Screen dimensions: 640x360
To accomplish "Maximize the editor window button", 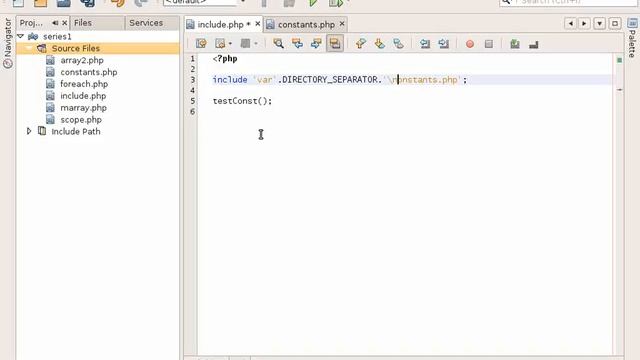I will pyautogui.click(x=615, y=24).
